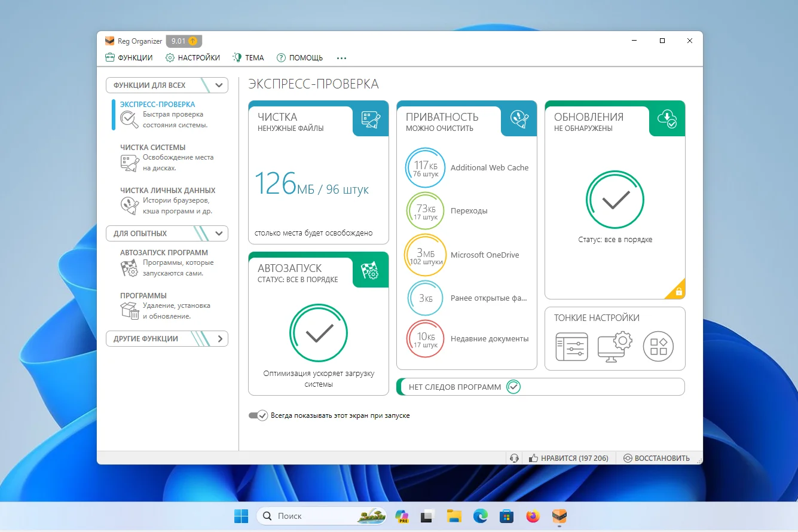Open the four squares grid icon in ТОНКИЕ НАСТРОЙКИ
The image size is (798, 532).
658,347
